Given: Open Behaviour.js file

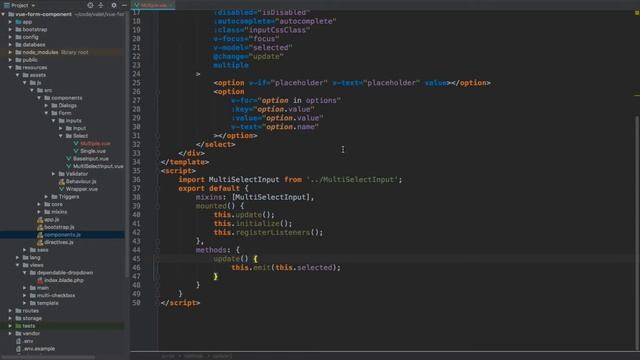Looking at the screenshot, I should [x=81, y=181].
